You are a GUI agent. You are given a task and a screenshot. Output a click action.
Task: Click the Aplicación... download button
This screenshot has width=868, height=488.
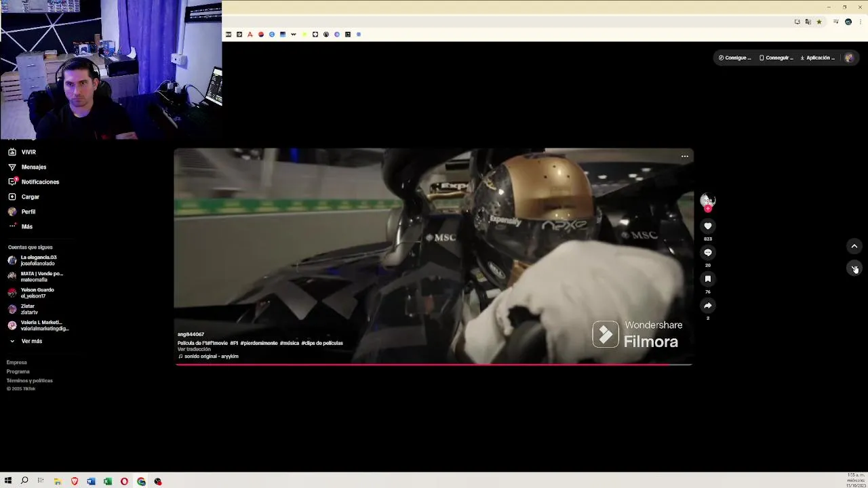818,58
